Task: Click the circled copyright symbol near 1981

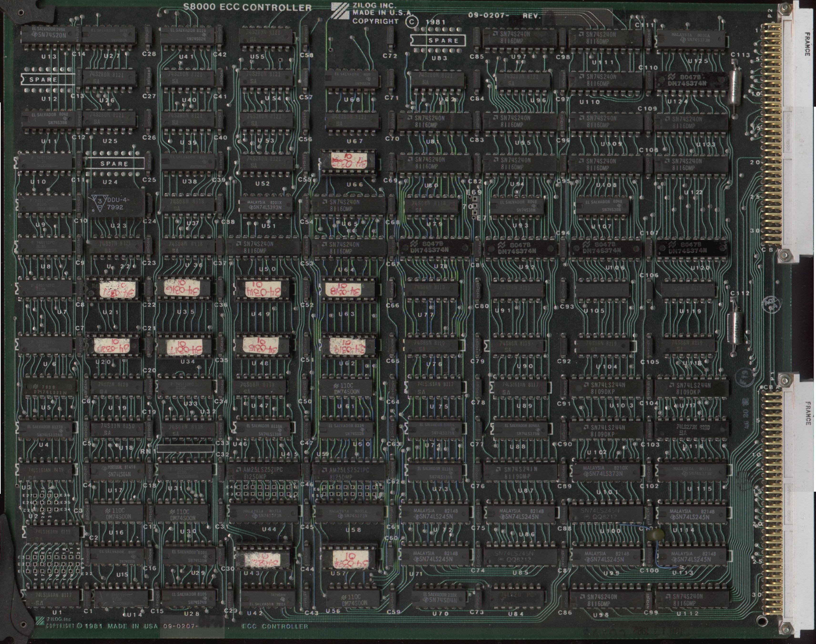Action: pos(412,21)
